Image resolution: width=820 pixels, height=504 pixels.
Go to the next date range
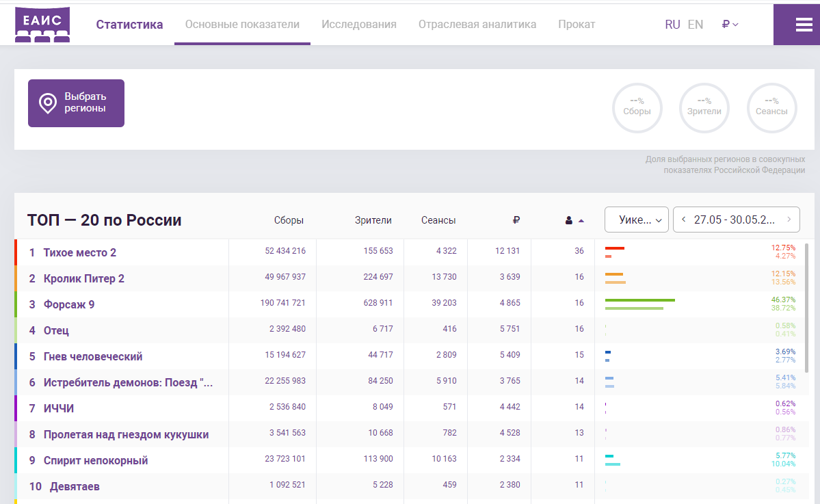789,220
